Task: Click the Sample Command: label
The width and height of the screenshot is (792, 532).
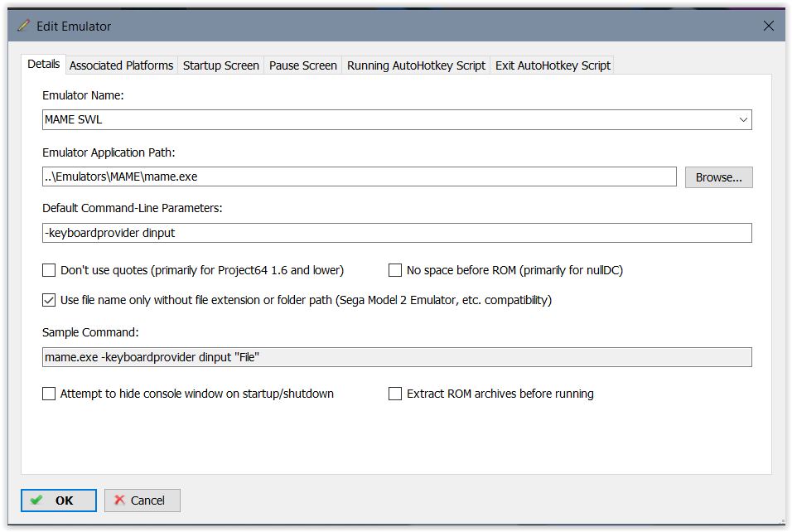Action: coord(90,332)
